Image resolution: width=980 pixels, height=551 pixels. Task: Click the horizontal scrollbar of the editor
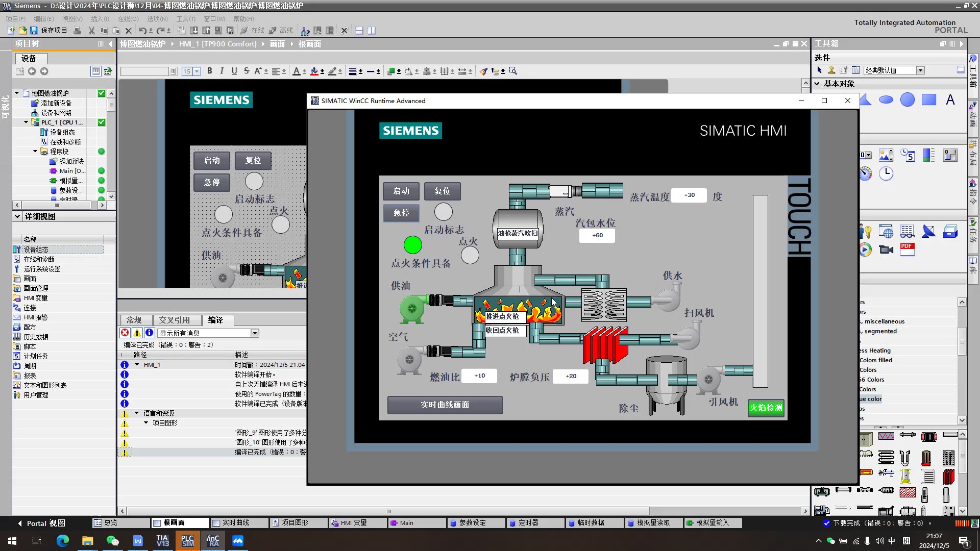388,511
